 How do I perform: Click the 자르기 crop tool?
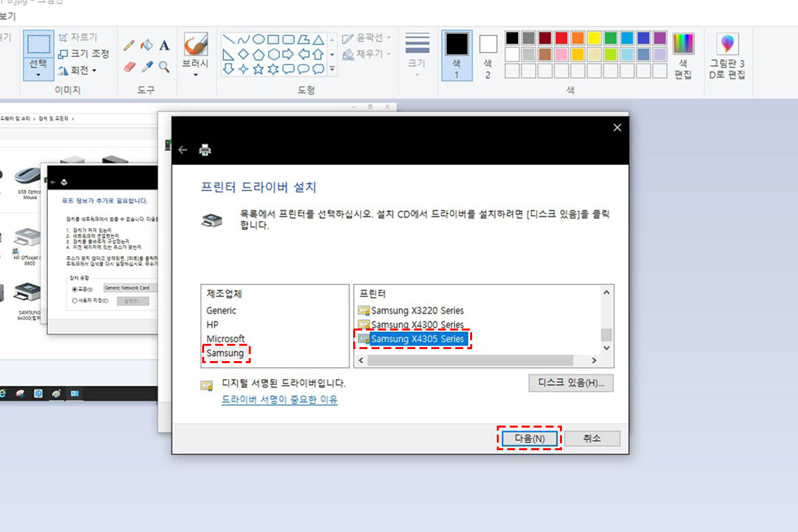pos(77,37)
